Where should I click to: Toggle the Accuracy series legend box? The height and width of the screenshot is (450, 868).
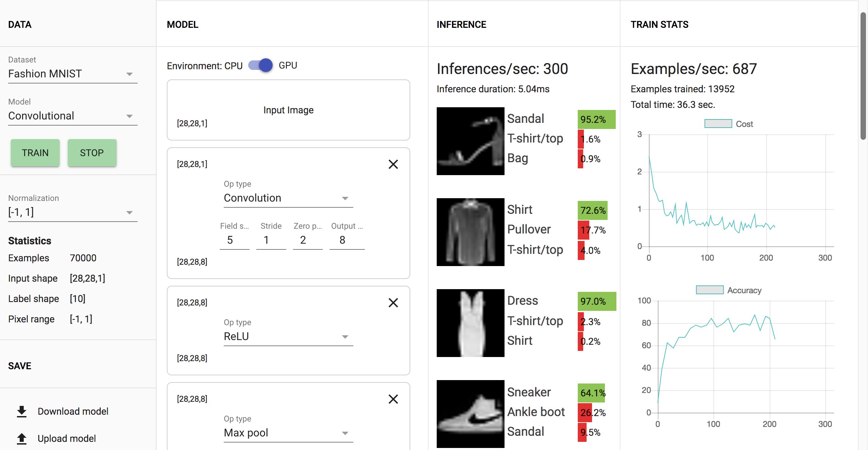pos(710,290)
